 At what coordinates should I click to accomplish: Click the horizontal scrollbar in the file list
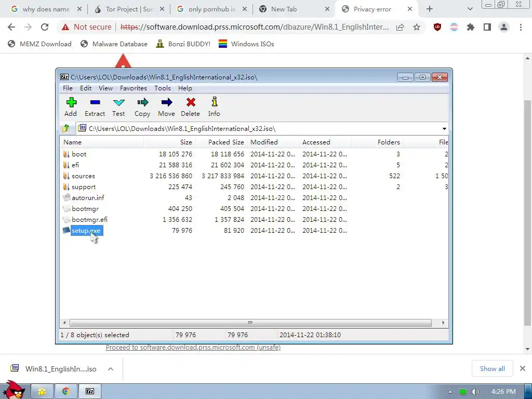click(x=250, y=323)
